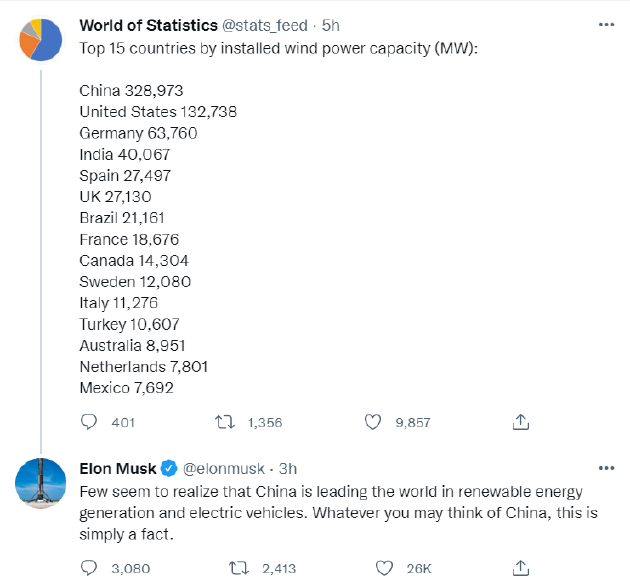Viewport: 630px width, 587px height.
Task: Click the @elonmusk handle
Action: (225, 468)
